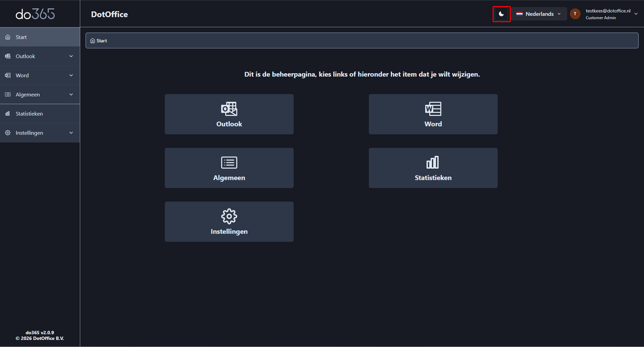This screenshot has width=644, height=347.
Task: Expand the Word sidebar chevron
Action: tap(71, 76)
